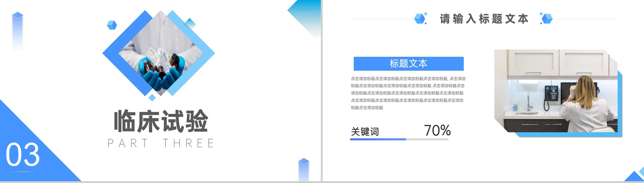
Task: Click the placeholder paragraph text block
Action: point(408,93)
